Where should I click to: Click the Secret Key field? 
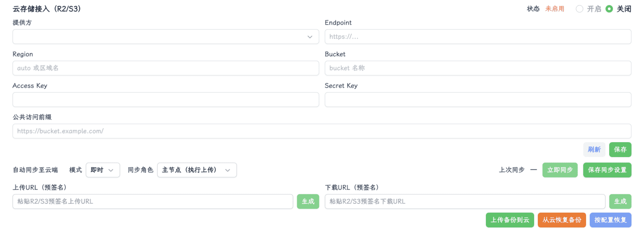[x=478, y=100]
